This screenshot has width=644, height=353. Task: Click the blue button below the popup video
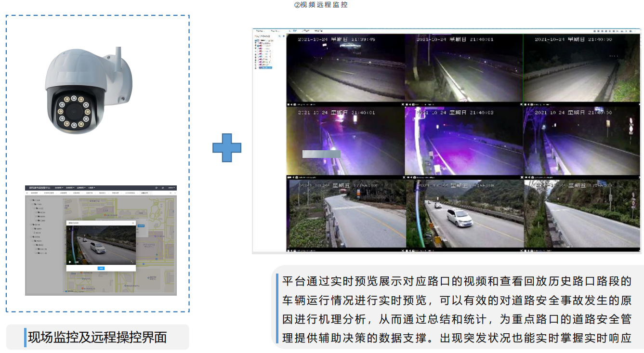(101, 268)
